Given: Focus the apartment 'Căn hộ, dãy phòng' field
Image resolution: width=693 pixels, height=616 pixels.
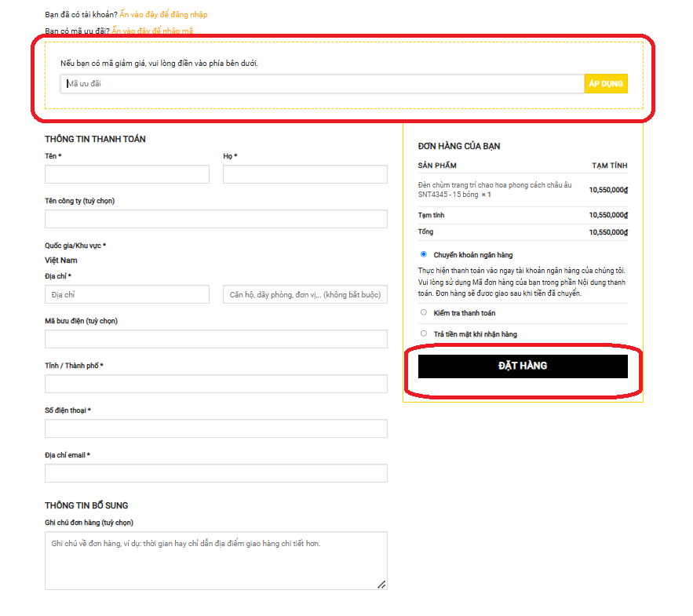Looking at the screenshot, I should [305, 294].
